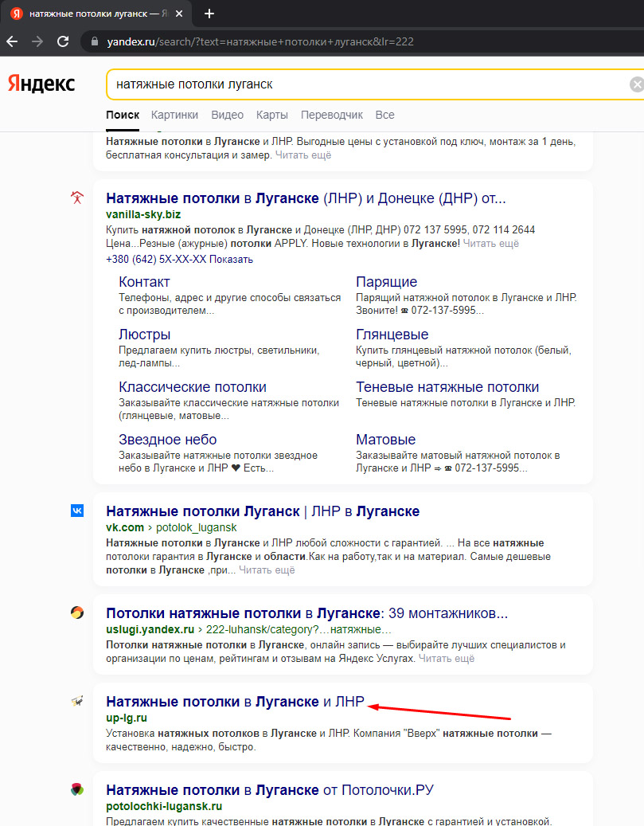Click the Яндекс logo
The height and width of the screenshot is (826, 644).
41,84
